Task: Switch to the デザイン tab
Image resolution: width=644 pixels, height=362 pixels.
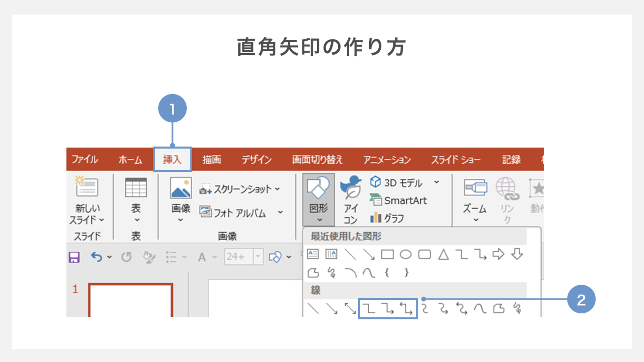Action: [x=257, y=159]
